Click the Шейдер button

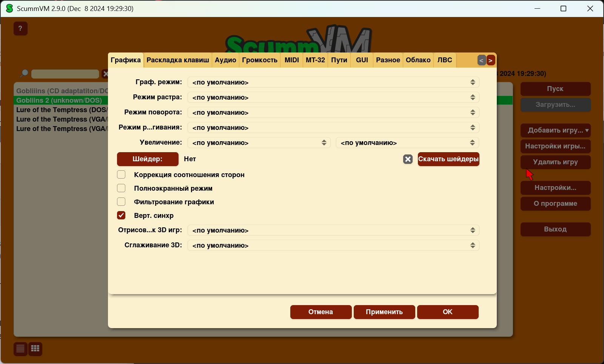148,159
